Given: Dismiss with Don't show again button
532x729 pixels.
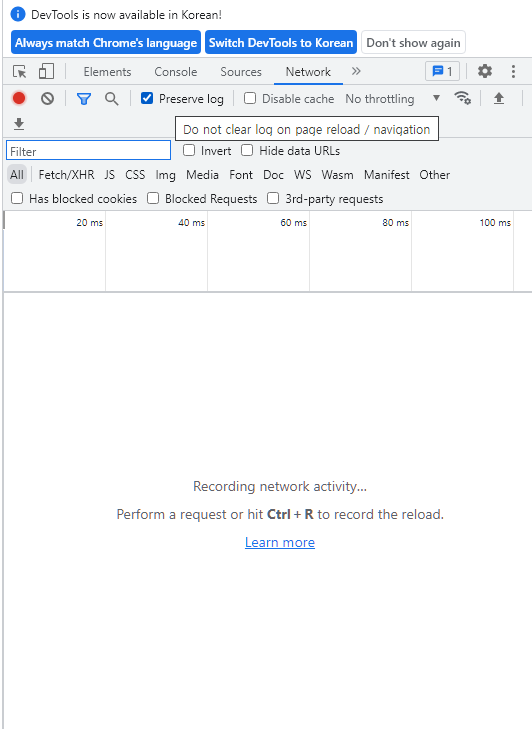Looking at the screenshot, I should click(x=413, y=42).
